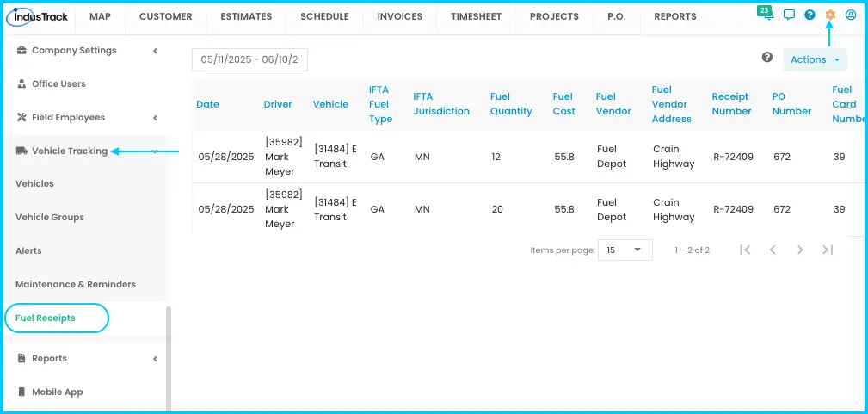
Task: Click the Vehicle Tracking truck icon
Action: point(22,151)
